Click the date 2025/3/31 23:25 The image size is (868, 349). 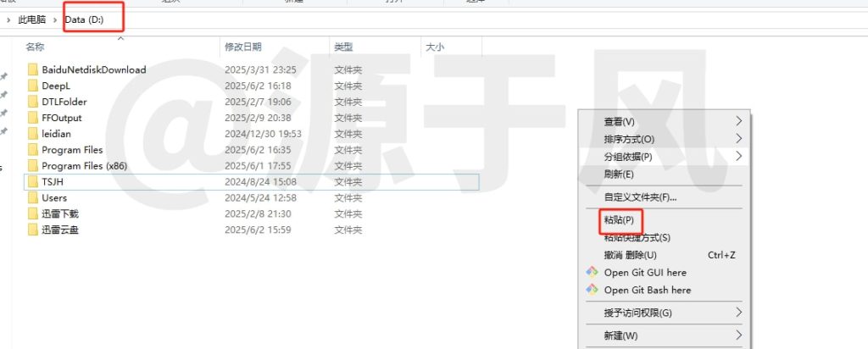260,69
